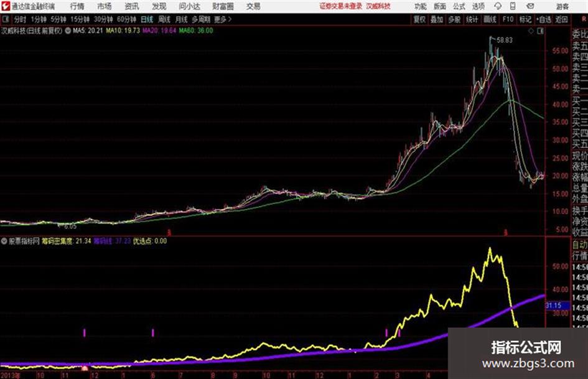Click the 优选点: 0.00 indicator label

[150, 241]
